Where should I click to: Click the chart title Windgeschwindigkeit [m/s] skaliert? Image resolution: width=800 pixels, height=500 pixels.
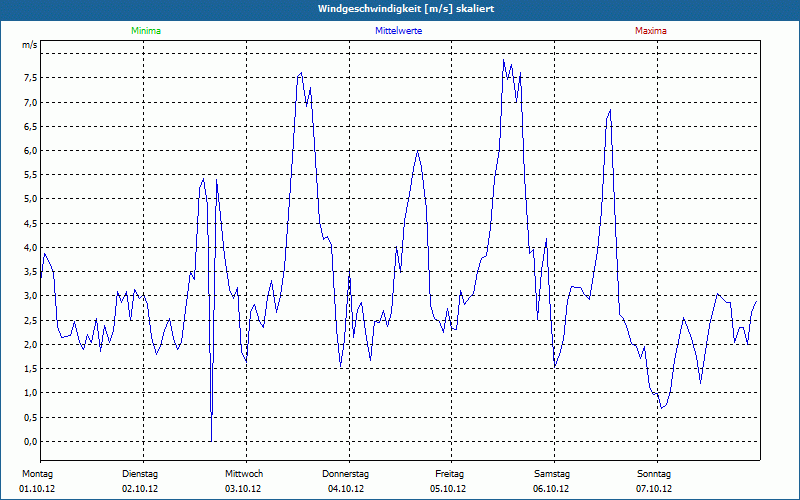(x=406, y=9)
